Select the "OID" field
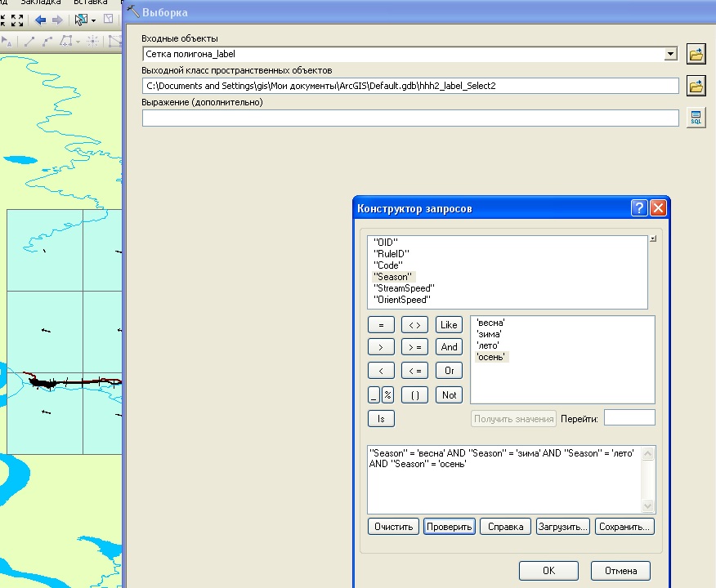 pyautogui.click(x=386, y=243)
